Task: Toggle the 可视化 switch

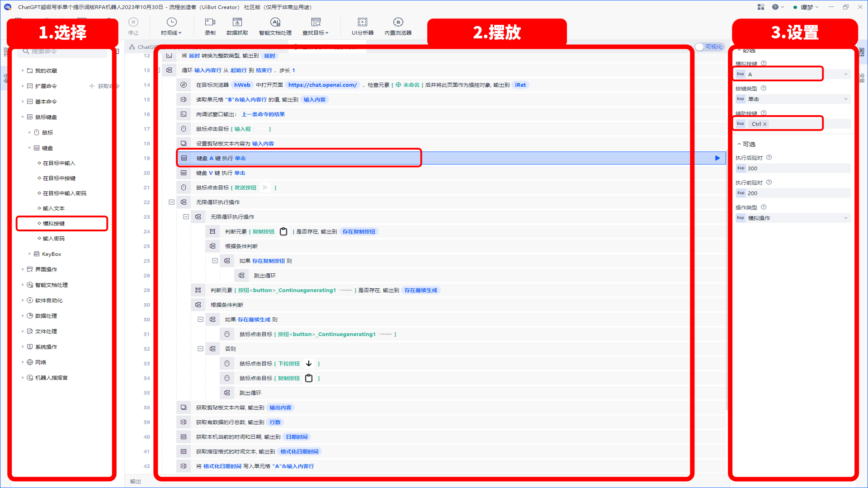Action: [710, 47]
